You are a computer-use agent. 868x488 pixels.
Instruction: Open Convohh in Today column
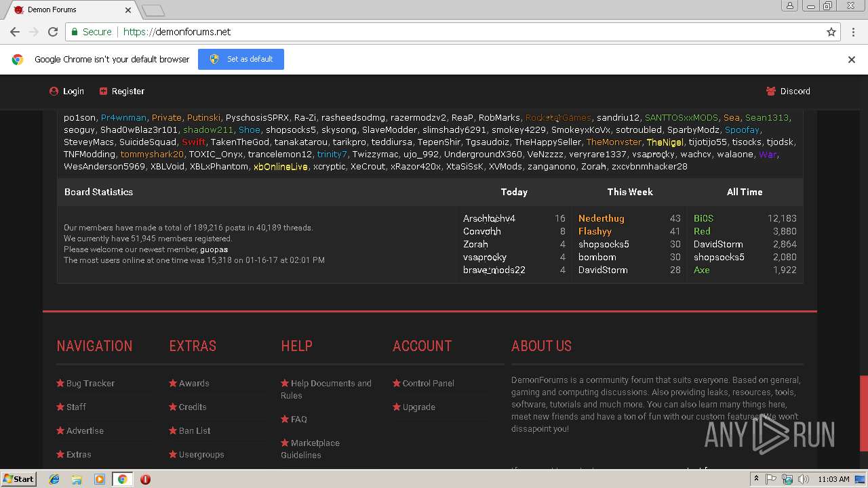tap(482, 231)
